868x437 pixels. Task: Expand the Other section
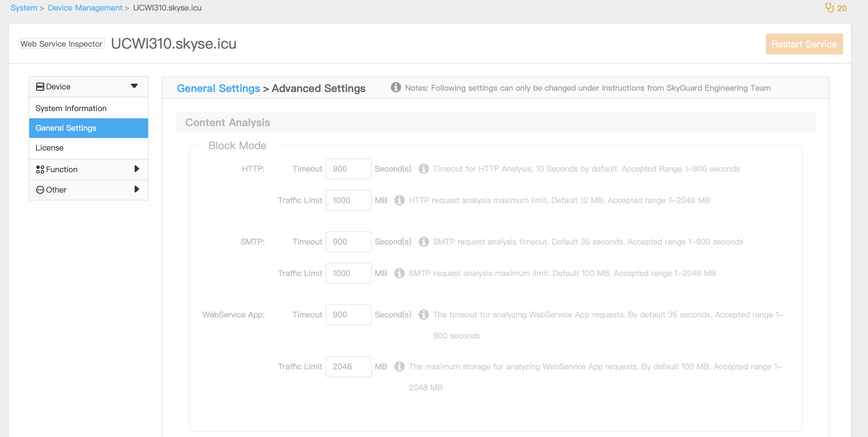[x=137, y=190]
